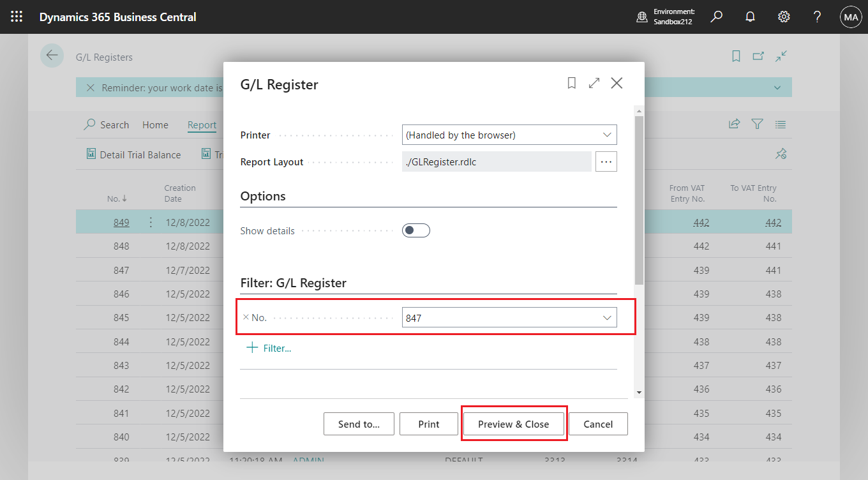Screen dimensions: 868x480
Task: Remove the No. filter with the X
Action: coord(244,317)
